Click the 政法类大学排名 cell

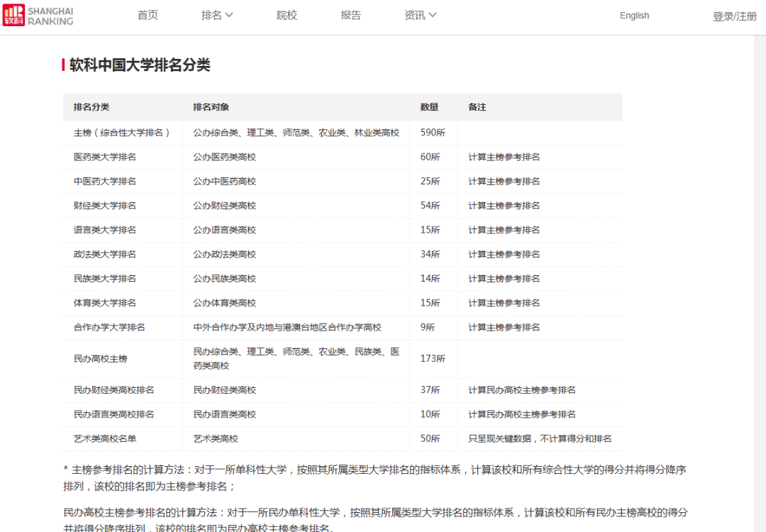(x=105, y=254)
